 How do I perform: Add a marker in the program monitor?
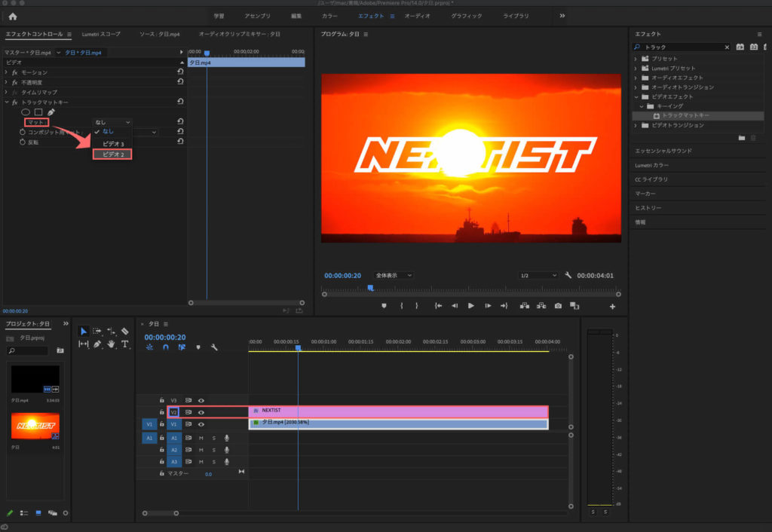coord(384,306)
